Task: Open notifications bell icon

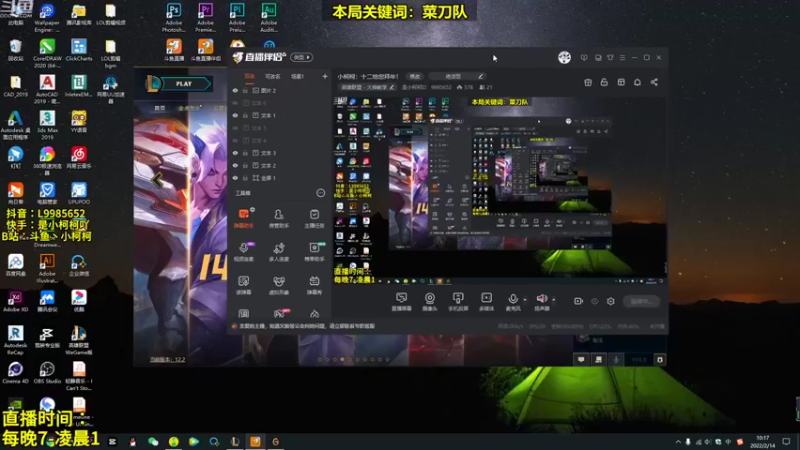Action: pos(637,82)
